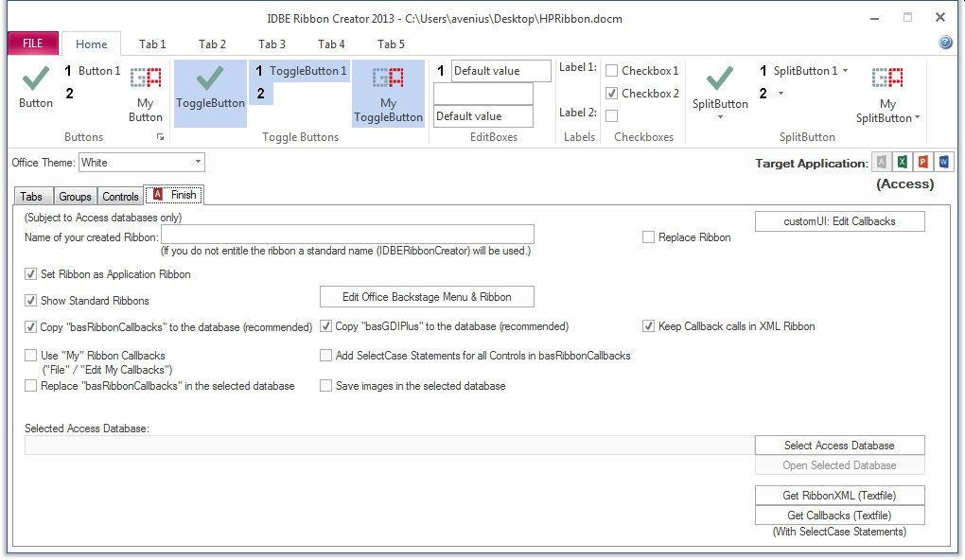This screenshot has height=560, width=965.
Task: Switch to ribbon Tab 5
Action: tap(391, 44)
